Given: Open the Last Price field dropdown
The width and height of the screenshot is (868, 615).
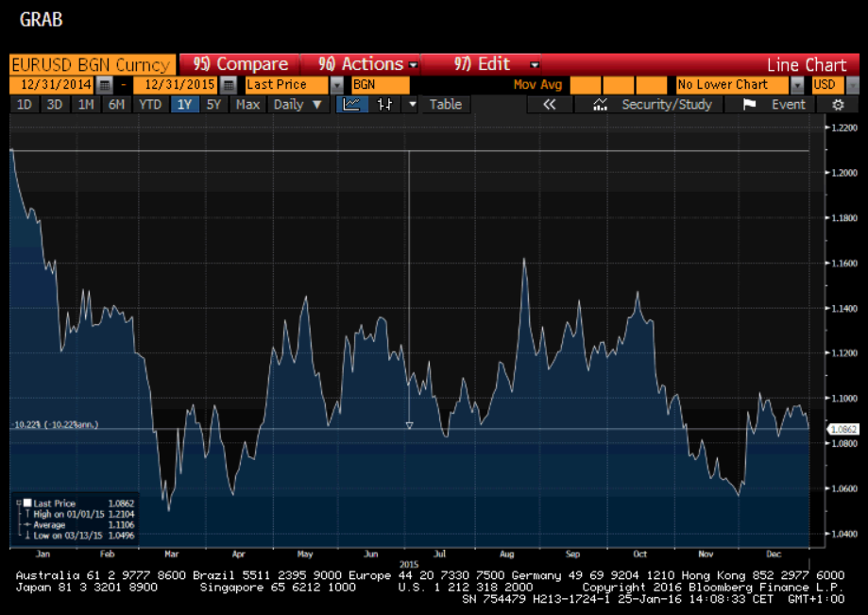Looking at the screenshot, I should pyautogui.click(x=336, y=85).
